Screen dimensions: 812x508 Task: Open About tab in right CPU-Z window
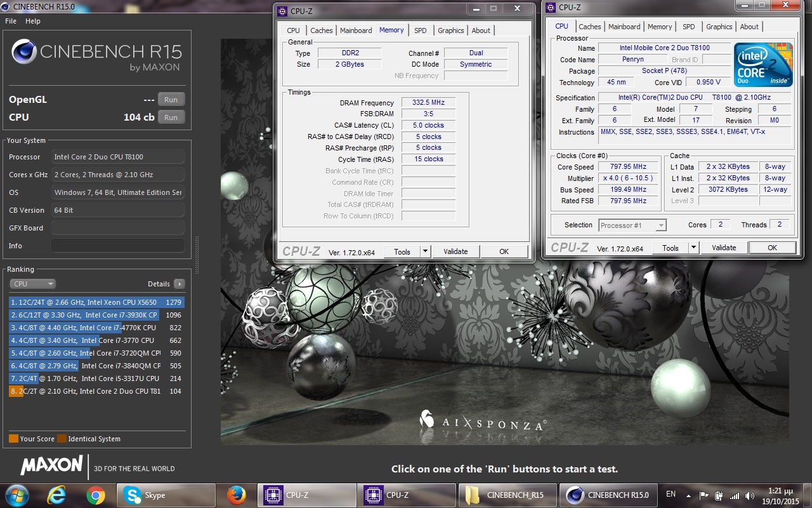(749, 27)
